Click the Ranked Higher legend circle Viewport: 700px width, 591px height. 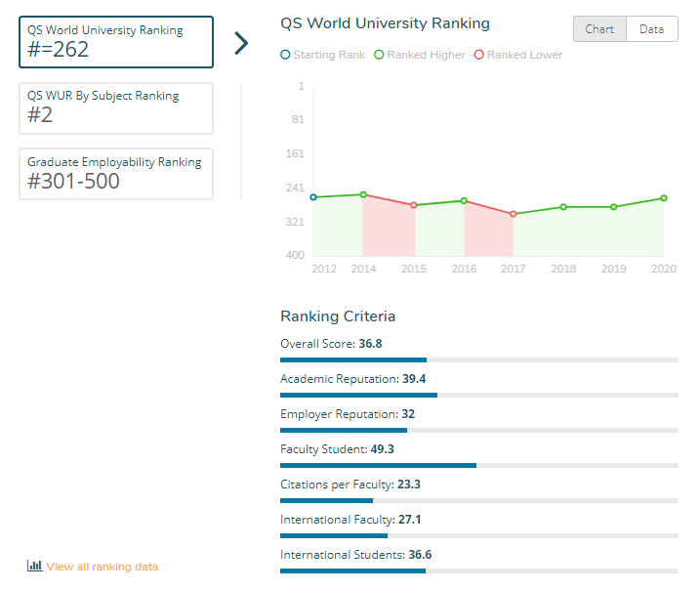click(379, 55)
